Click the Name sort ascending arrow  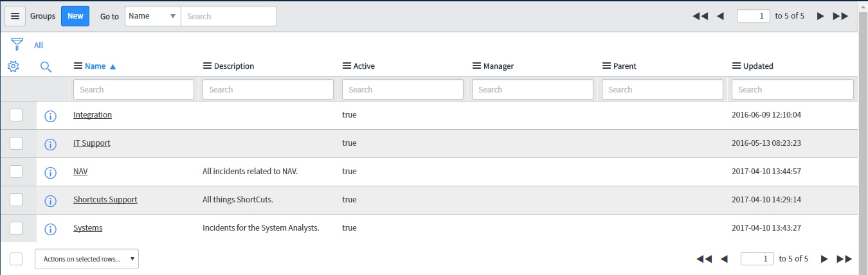[113, 66]
